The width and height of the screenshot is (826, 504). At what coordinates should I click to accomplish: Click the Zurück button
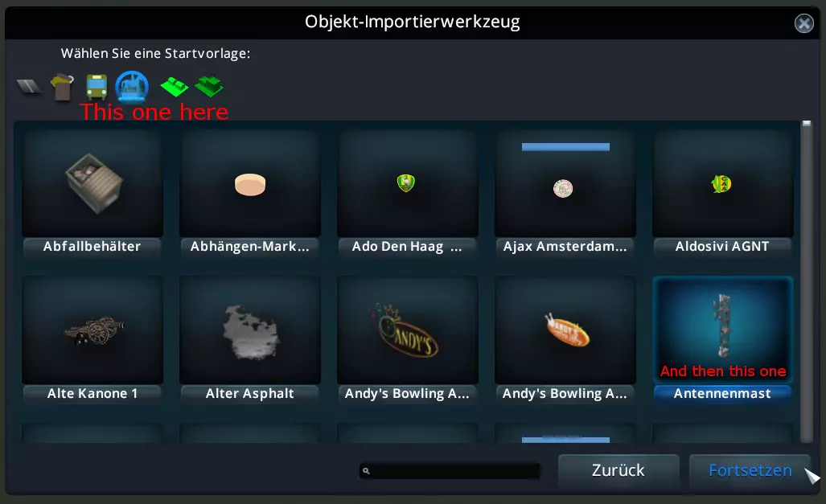[x=618, y=470]
